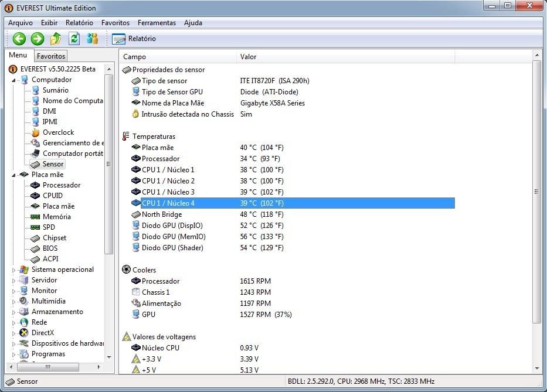547x392 pixels.
Task: Click the Processador chip icon in tree
Action: pyautogui.click(x=35, y=185)
